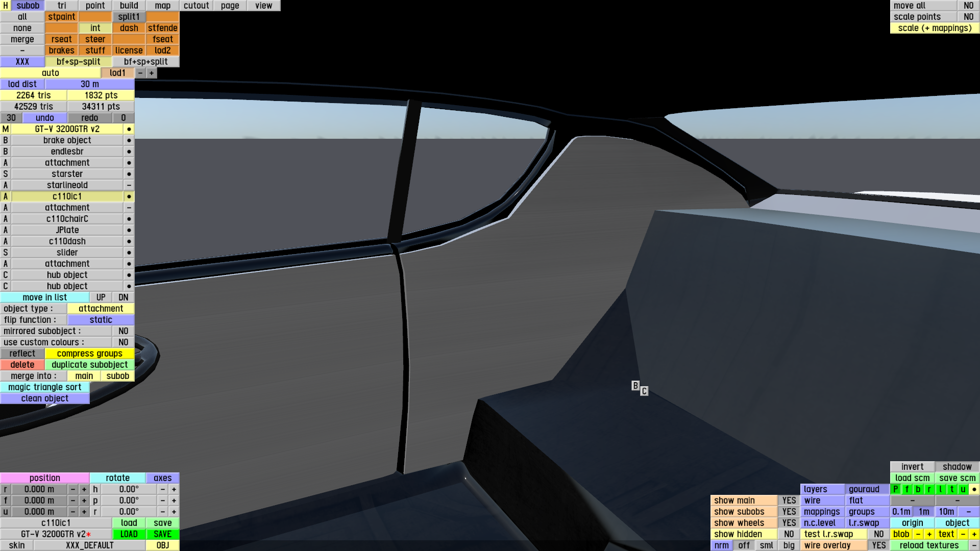Viewport: 980px width, 551px height.
Task: Open the cutout menu tab
Action: pos(196,6)
